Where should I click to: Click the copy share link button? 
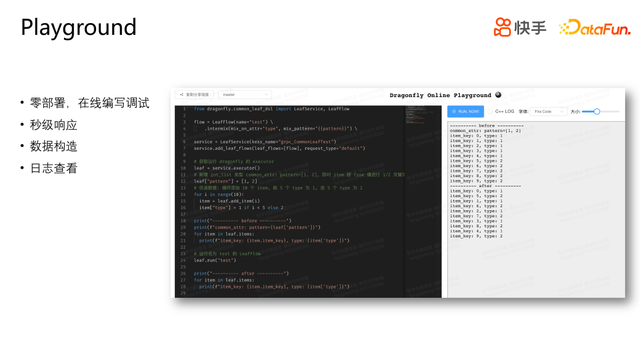click(x=194, y=95)
